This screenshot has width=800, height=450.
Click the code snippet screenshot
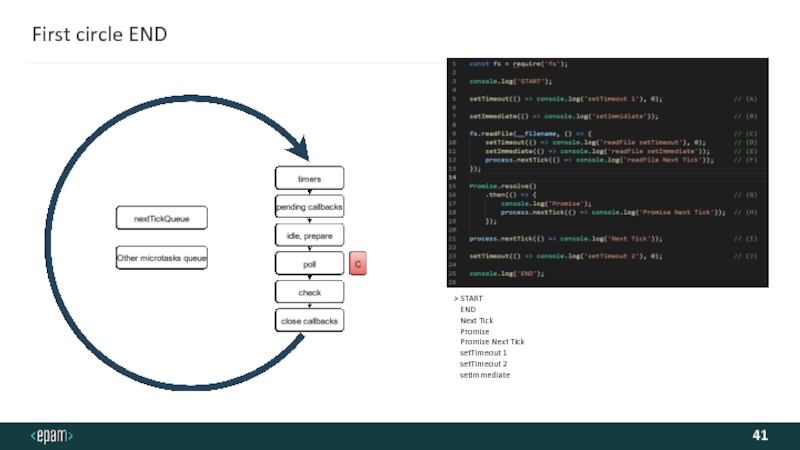(x=606, y=173)
